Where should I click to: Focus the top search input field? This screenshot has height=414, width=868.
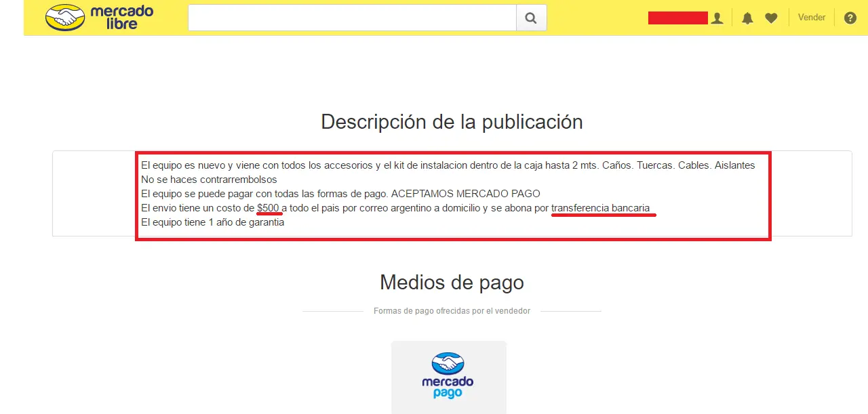pyautogui.click(x=352, y=18)
